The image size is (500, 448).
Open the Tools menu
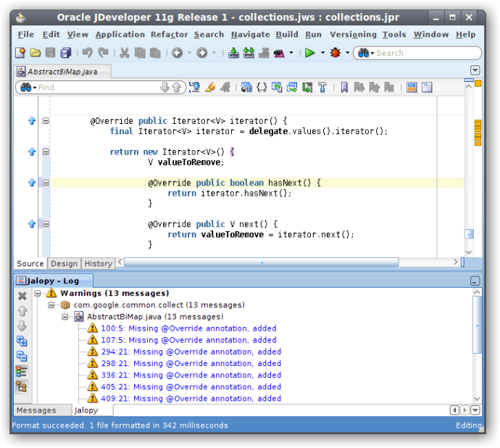click(394, 35)
